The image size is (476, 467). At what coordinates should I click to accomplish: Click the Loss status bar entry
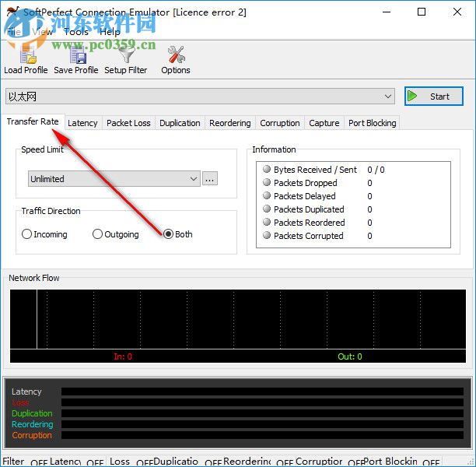pos(131,462)
